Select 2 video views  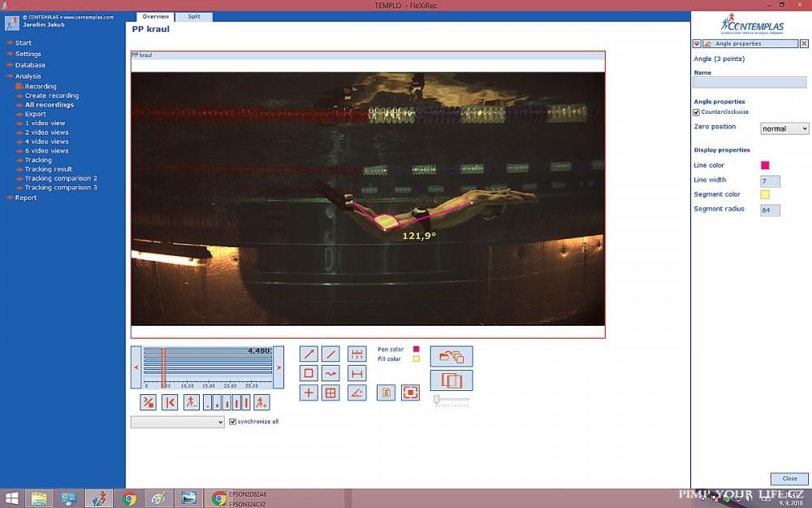[46, 132]
